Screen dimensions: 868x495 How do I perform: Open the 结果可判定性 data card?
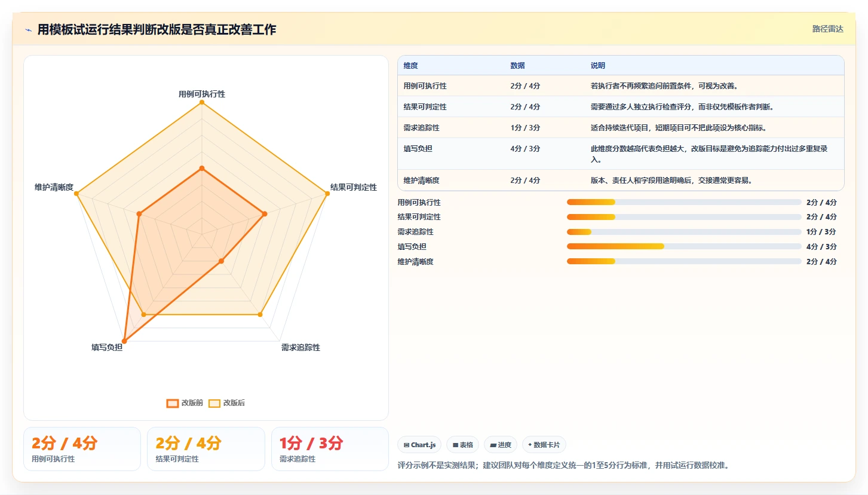206,449
